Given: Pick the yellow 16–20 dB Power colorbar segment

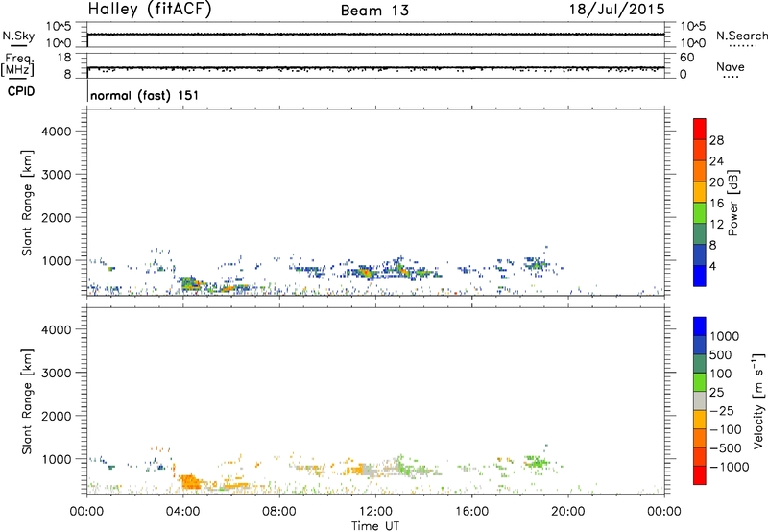Looking at the screenshot, I should coord(700,192).
